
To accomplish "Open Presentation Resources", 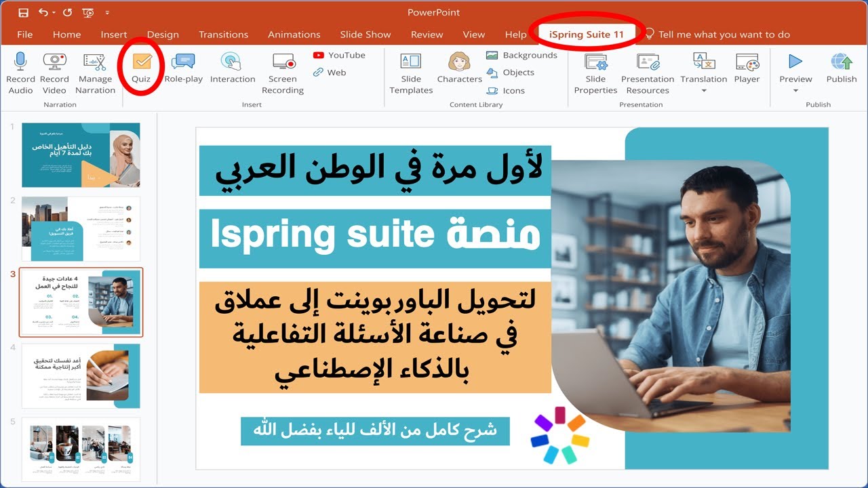I will [648, 73].
